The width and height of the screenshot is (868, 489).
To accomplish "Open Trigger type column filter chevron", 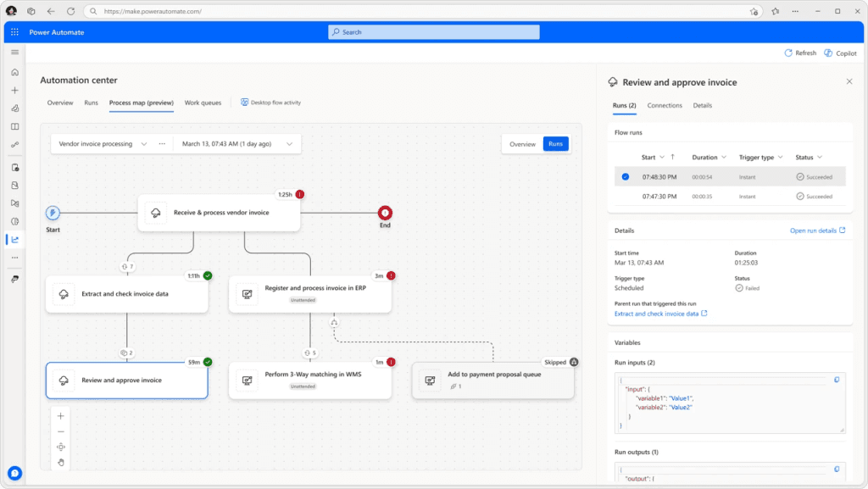I will pyautogui.click(x=780, y=157).
